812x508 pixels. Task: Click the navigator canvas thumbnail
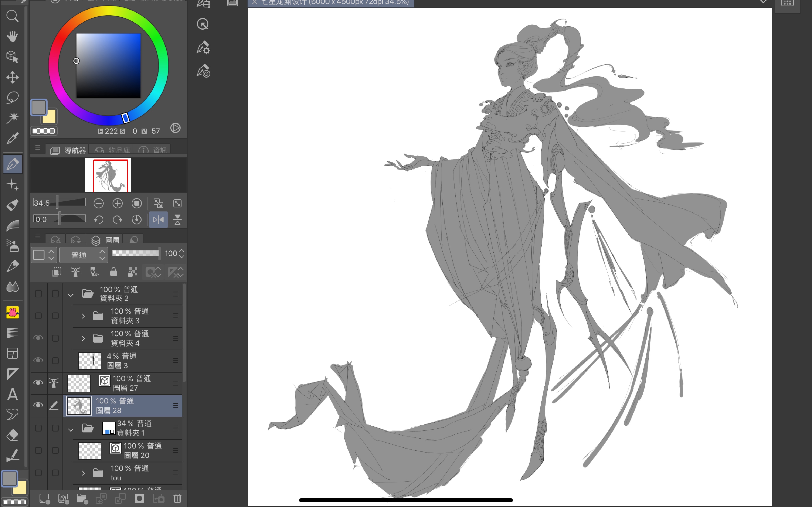[108, 175]
